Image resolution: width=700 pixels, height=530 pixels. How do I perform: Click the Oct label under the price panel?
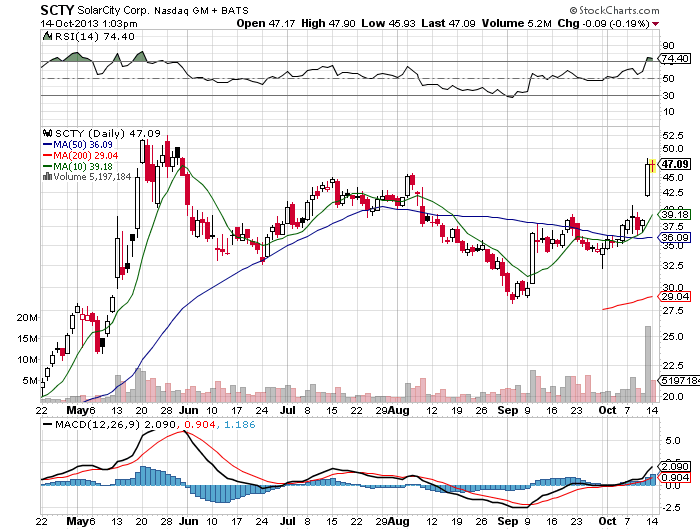tap(607, 410)
